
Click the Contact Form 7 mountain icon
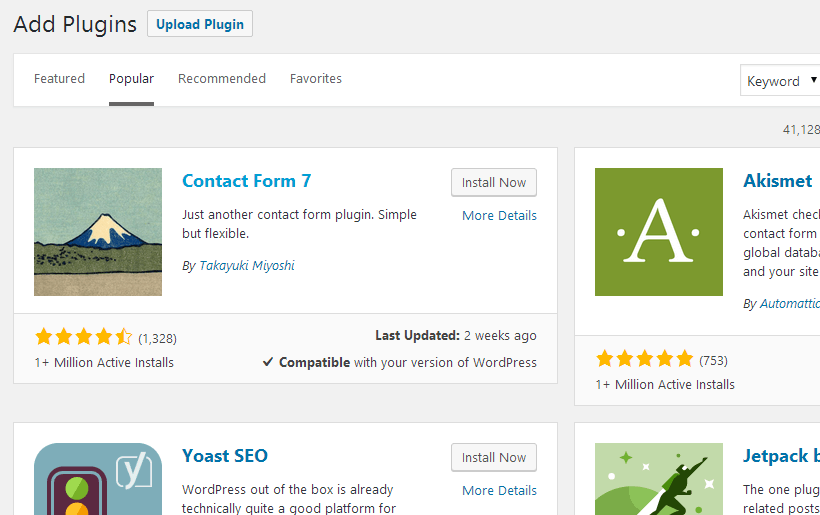pyautogui.click(x=98, y=232)
